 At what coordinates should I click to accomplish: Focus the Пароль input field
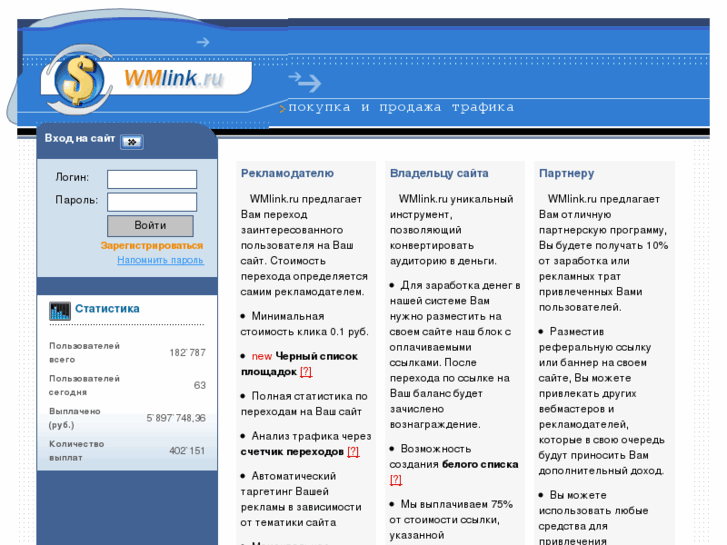[x=152, y=202]
